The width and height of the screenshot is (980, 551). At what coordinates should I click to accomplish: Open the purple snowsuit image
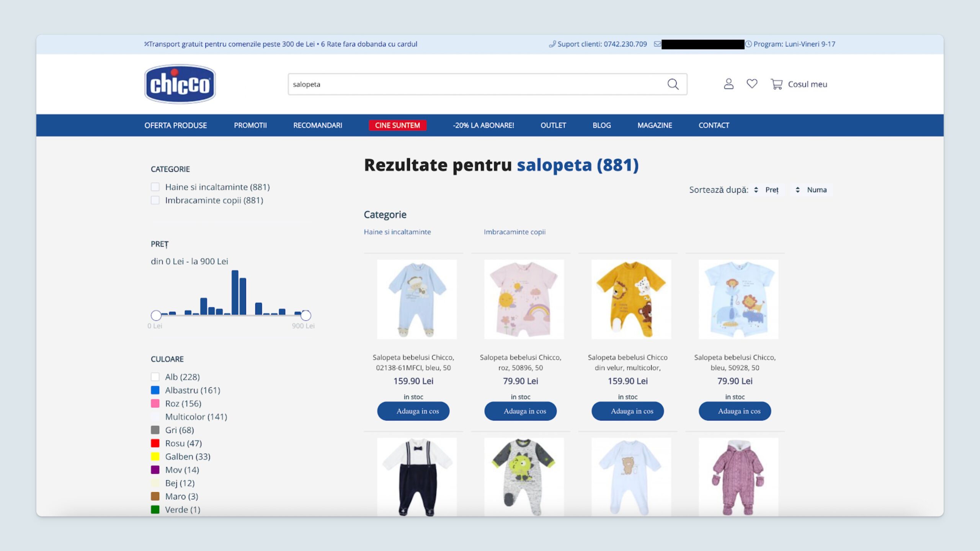pos(738,477)
